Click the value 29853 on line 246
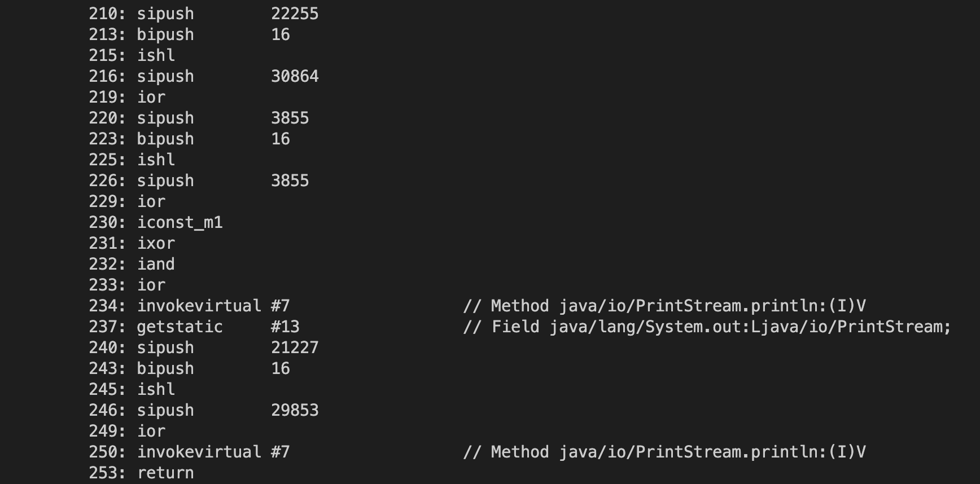 click(x=295, y=410)
